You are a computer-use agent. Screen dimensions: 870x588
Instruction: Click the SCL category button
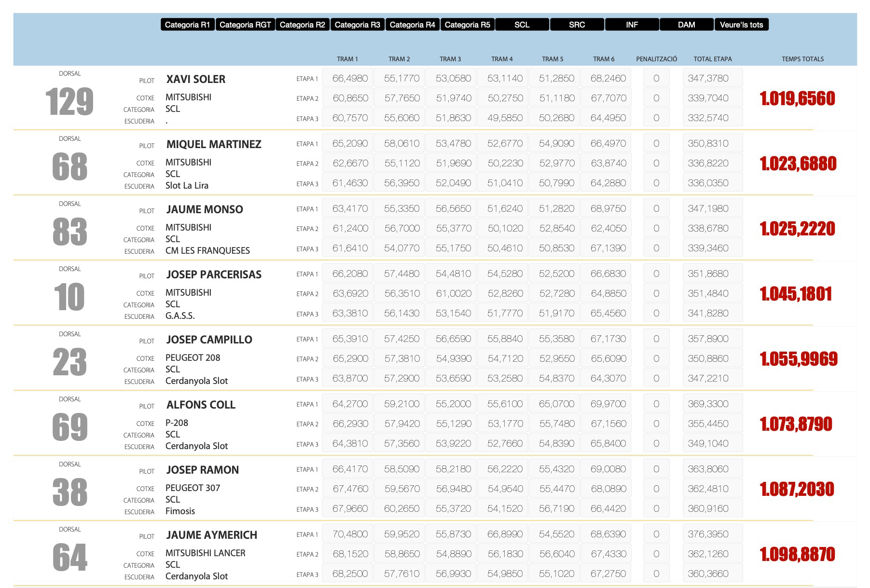(x=522, y=25)
